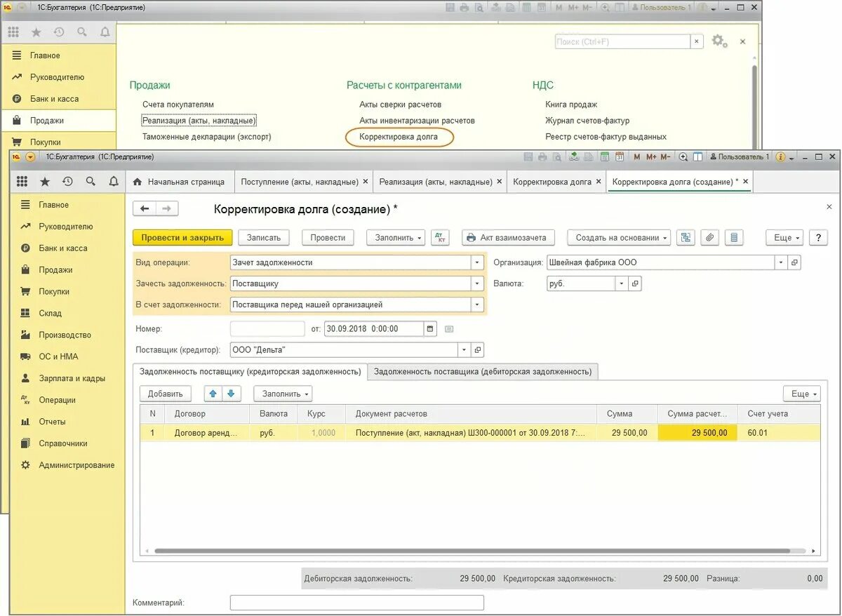Image resolution: width=842 pixels, height=616 pixels.
Task: Click zoom magnifier in front window title bar
Action: click(683, 156)
